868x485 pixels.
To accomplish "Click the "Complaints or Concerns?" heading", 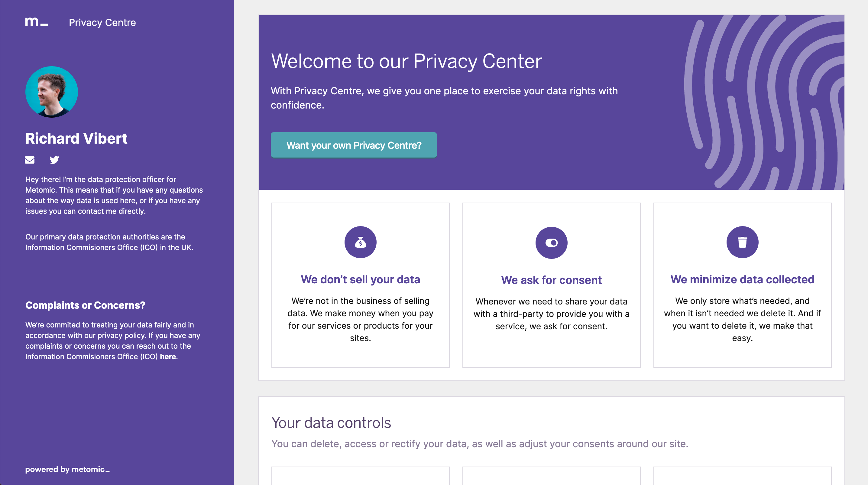I will tap(85, 305).
